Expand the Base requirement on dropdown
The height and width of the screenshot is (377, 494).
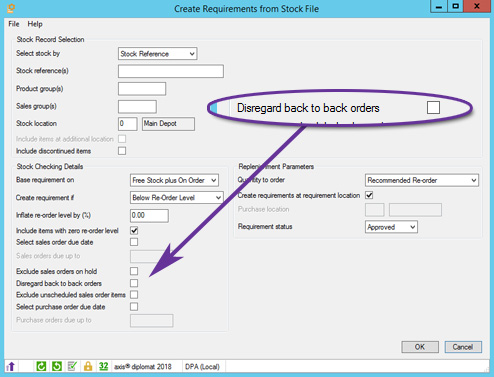[174, 180]
